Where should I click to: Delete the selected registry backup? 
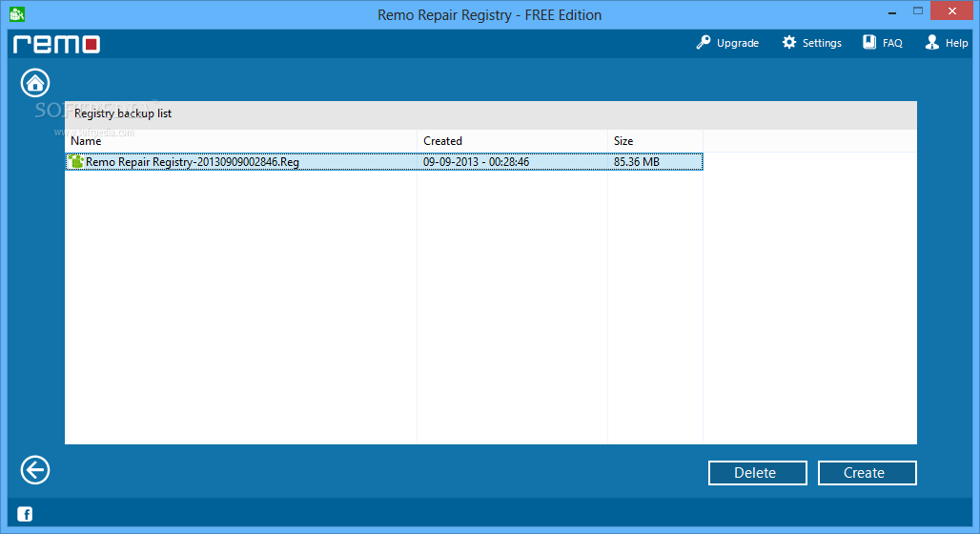[758, 473]
